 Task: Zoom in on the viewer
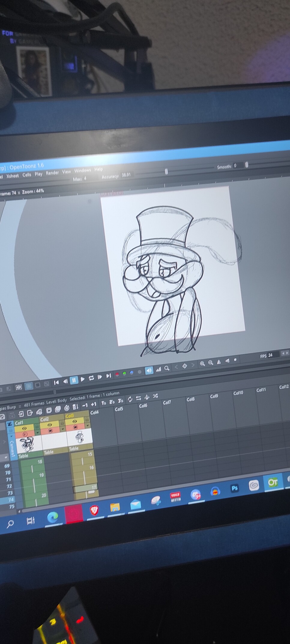[202, 364]
